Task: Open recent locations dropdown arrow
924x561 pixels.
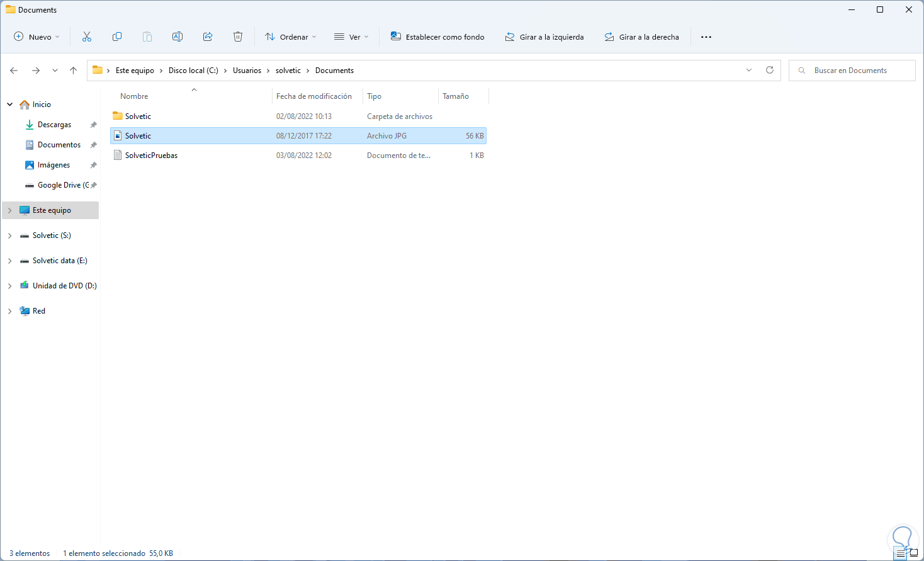Action: click(55, 71)
